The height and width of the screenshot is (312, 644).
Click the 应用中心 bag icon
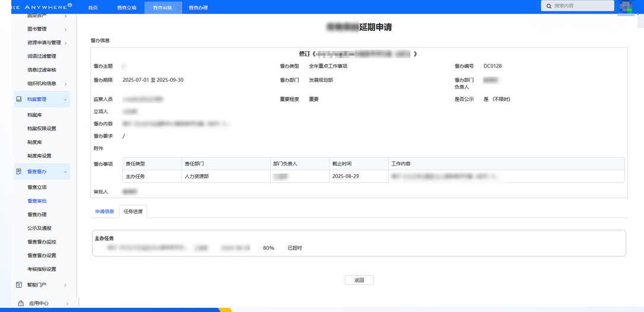click(x=21, y=303)
